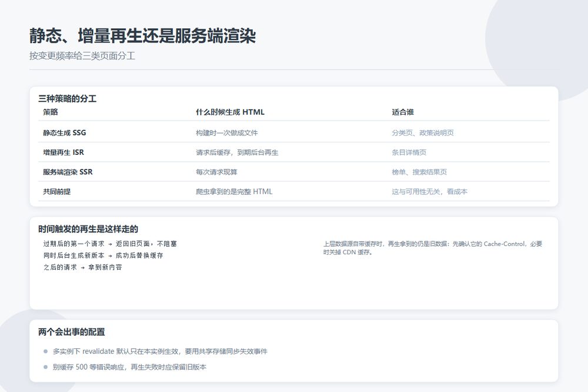Click the bullet 别缓存 500 等错误响应
Viewport: 588px width, 392px height.
pos(129,367)
